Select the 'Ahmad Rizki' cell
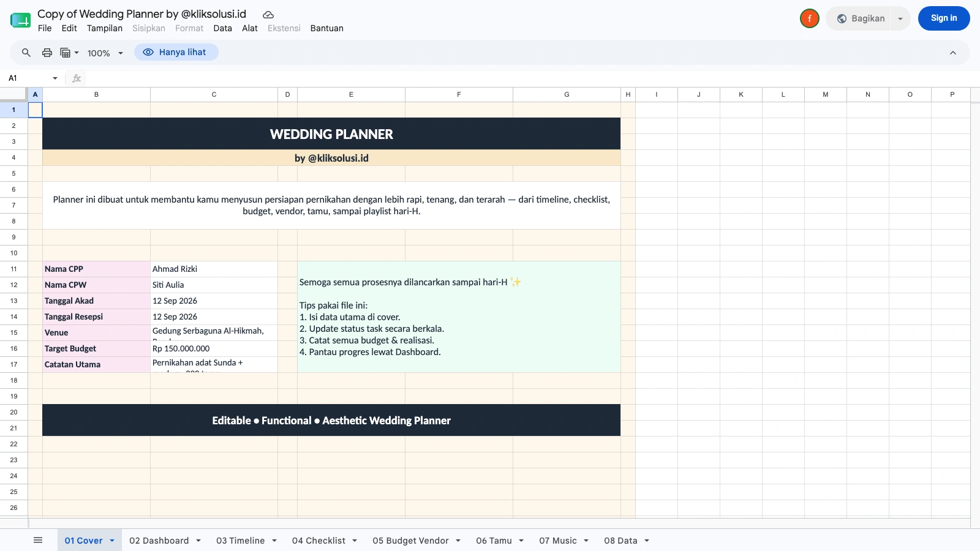This screenshot has width=980, height=551. tap(214, 269)
